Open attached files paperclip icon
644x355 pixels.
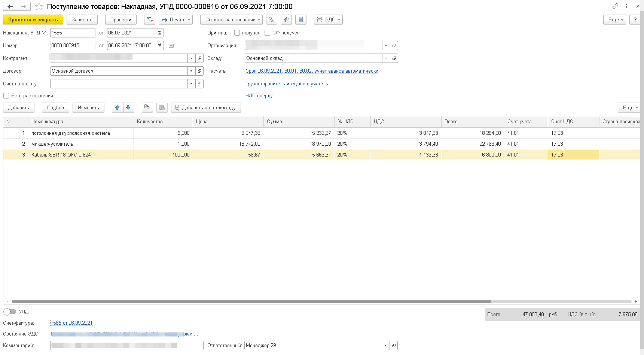[286, 20]
